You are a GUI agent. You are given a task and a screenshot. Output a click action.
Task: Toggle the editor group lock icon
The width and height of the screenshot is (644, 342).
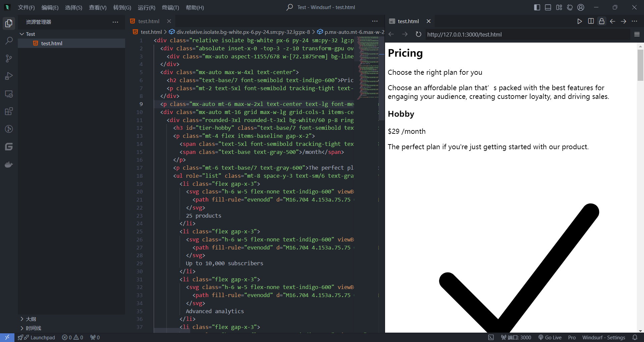602,21
